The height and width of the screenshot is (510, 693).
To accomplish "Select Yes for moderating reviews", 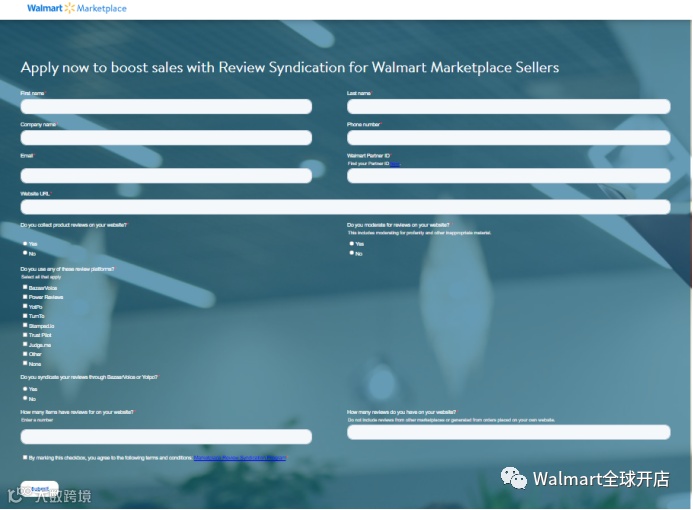I will [352, 244].
